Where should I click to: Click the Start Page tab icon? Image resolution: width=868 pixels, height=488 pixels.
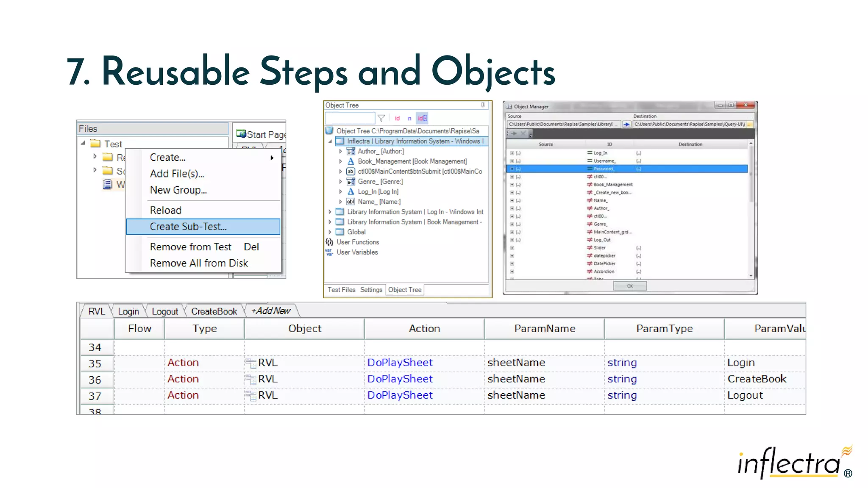[x=241, y=134]
